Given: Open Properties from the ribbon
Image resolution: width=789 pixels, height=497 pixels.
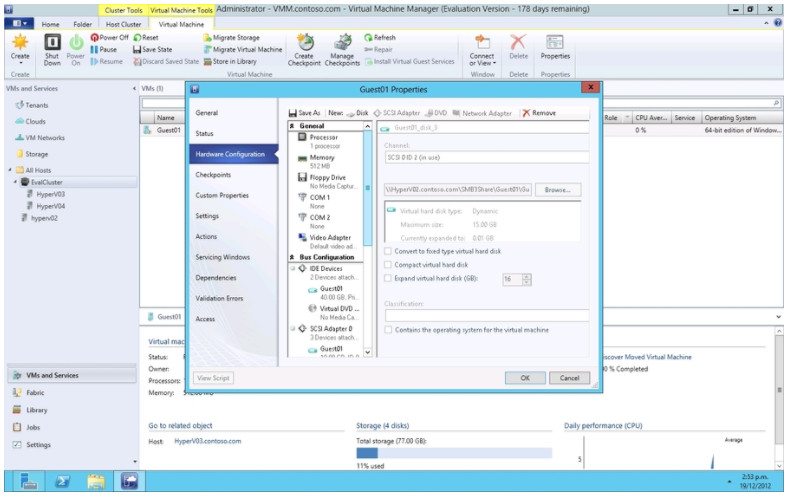Looking at the screenshot, I should click(x=555, y=49).
